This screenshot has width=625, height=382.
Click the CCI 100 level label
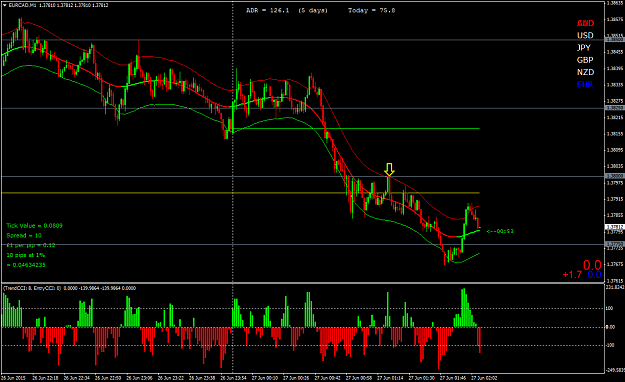(x=609, y=308)
